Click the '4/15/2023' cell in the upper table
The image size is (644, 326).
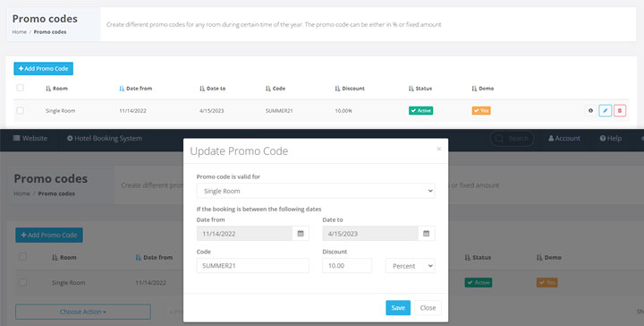tap(211, 111)
